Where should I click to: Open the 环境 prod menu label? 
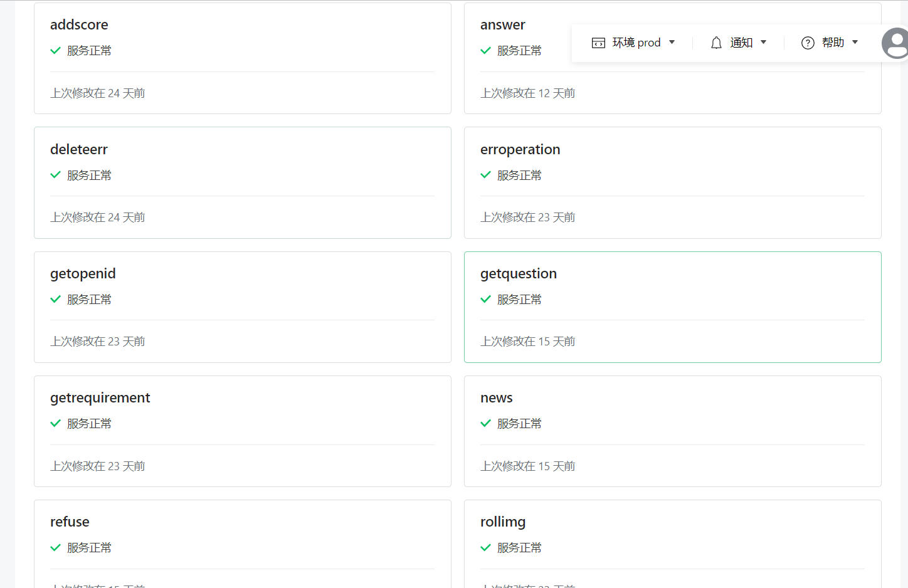636,43
